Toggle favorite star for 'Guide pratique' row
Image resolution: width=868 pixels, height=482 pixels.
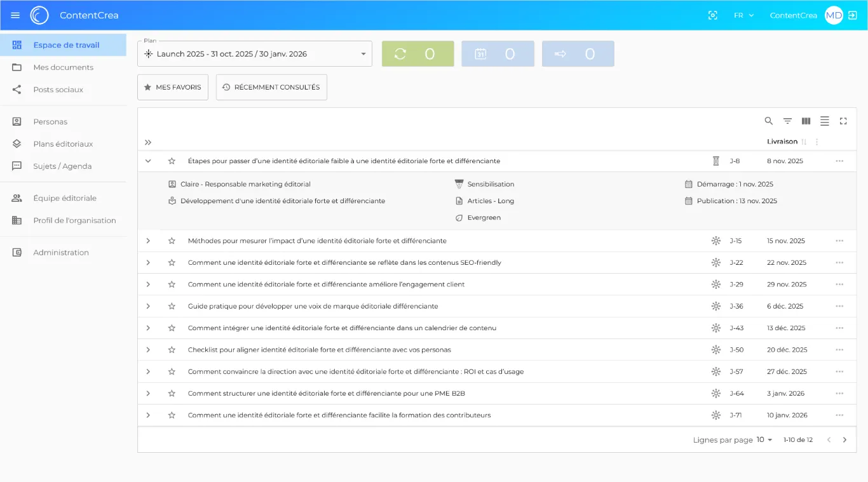[172, 306]
